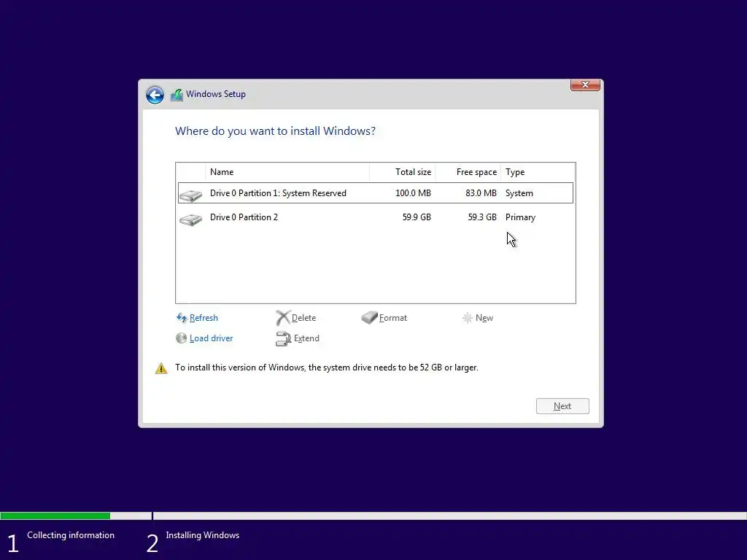
Task: Click the Load driver link
Action: (211, 338)
